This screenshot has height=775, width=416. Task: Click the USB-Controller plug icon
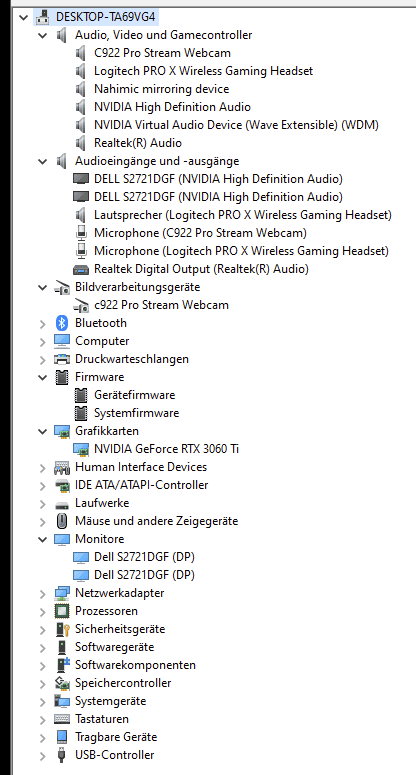(62, 755)
